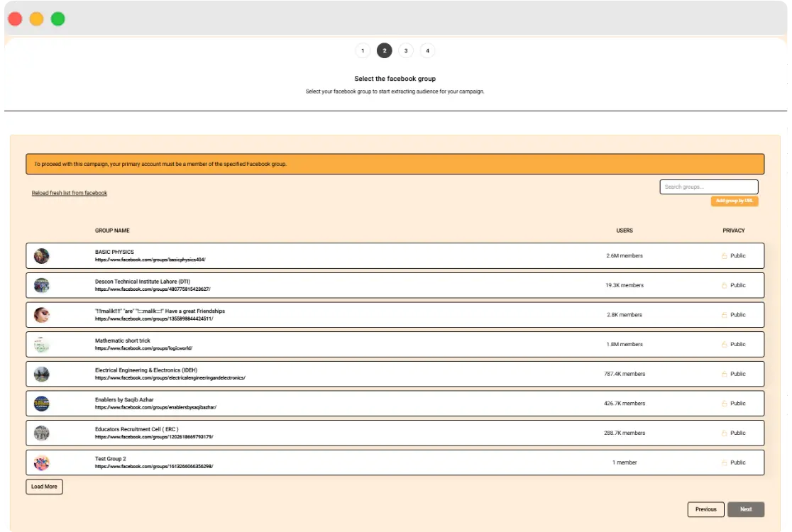Click Reload fresh list from facebook link
The height and width of the screenshot is (532, 792).
click(x=70, y=193)
